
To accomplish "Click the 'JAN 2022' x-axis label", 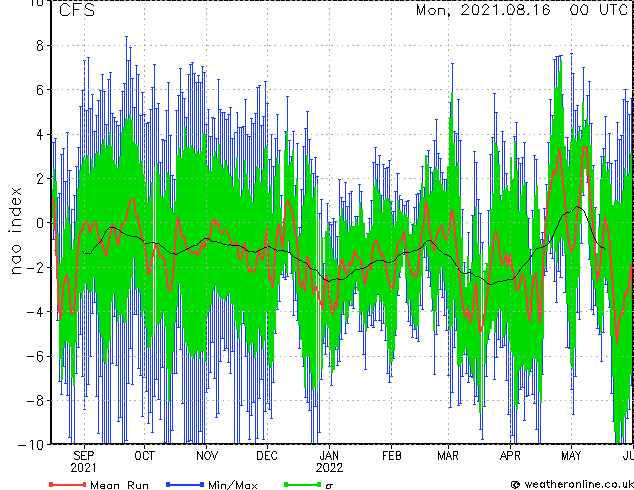I will 329,462.
